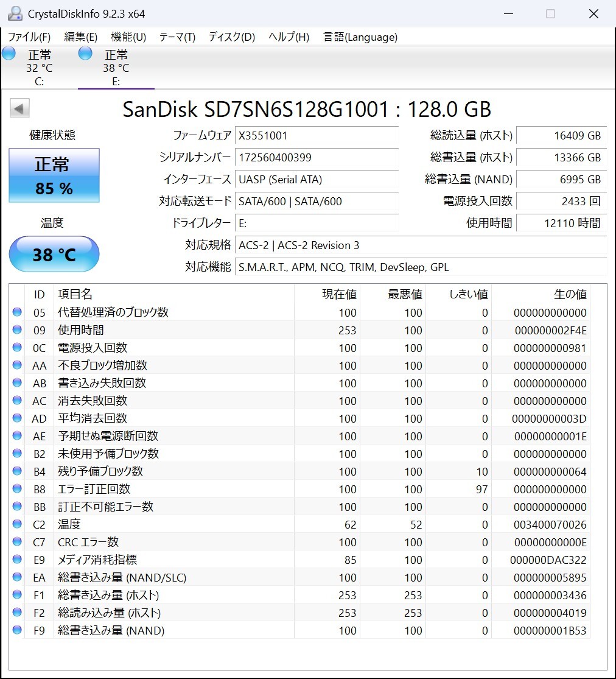Open the テーマ(T) menu

(177, 37)
